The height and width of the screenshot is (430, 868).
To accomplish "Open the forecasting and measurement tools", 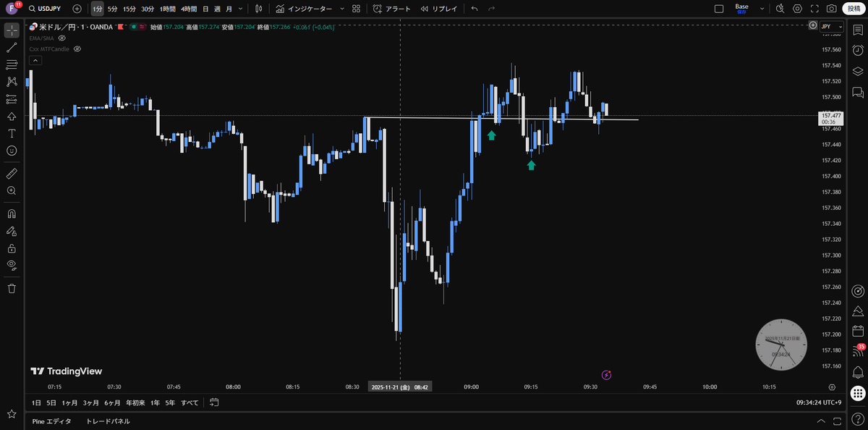I will (12, 99).
